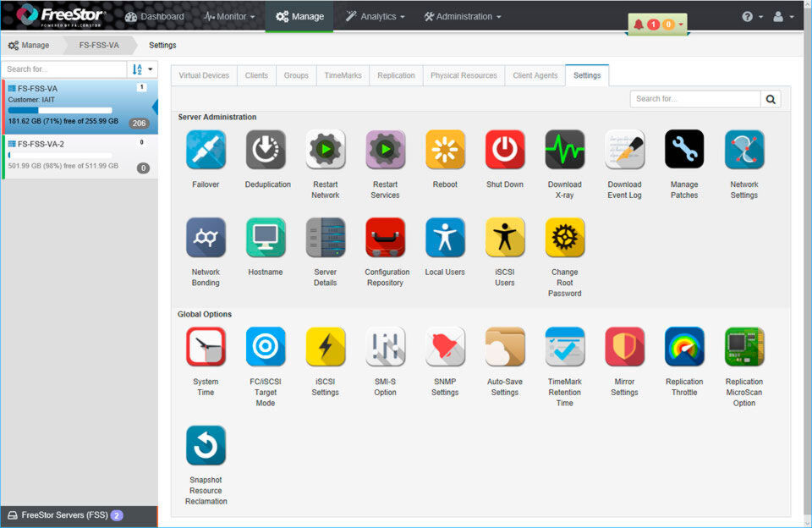Screen dimensions: 812x528
Task: Open Network Settings
Action: tap(744, 150)
